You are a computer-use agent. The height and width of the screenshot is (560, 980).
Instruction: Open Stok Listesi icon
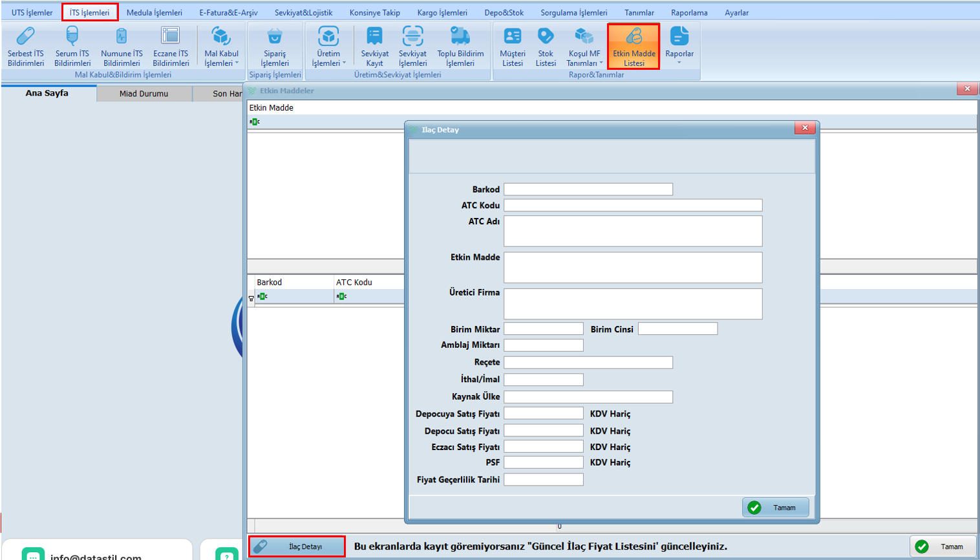tap(546, 47)
